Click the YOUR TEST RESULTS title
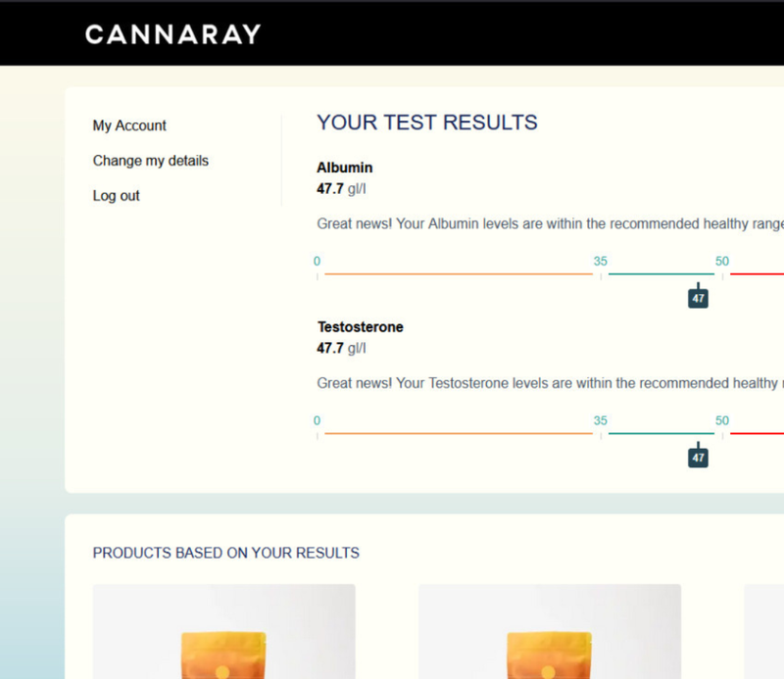This screenshot has width=784, height=679. point(426,122)
